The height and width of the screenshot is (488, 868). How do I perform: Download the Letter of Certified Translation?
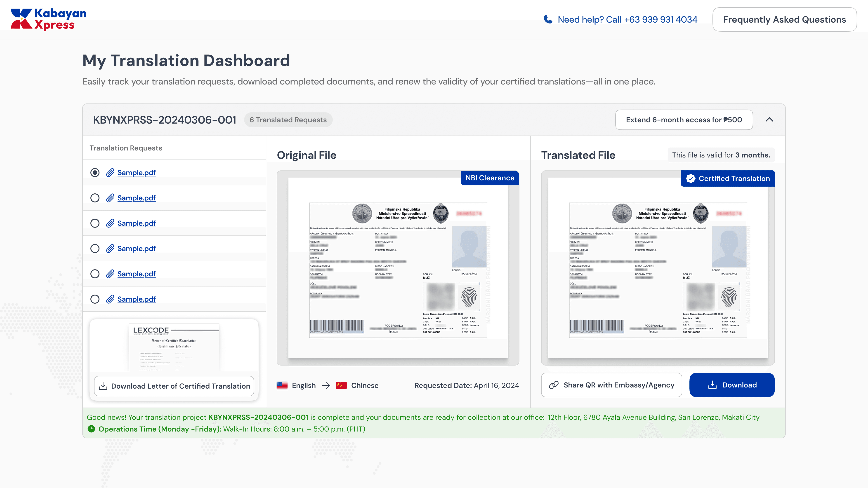point(174,386)
